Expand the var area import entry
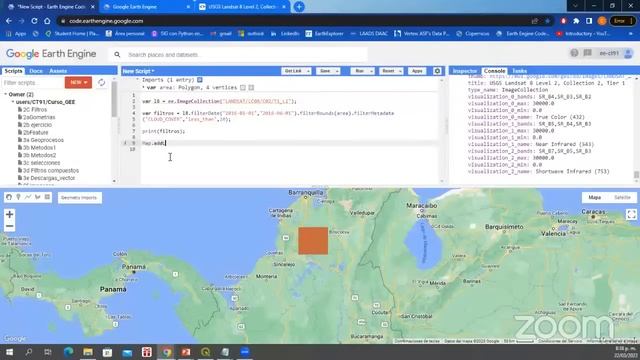 coord(143,88)
